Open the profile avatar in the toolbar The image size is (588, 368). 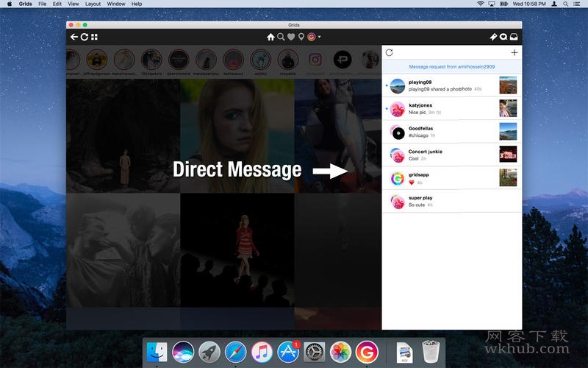pos(311,37)
